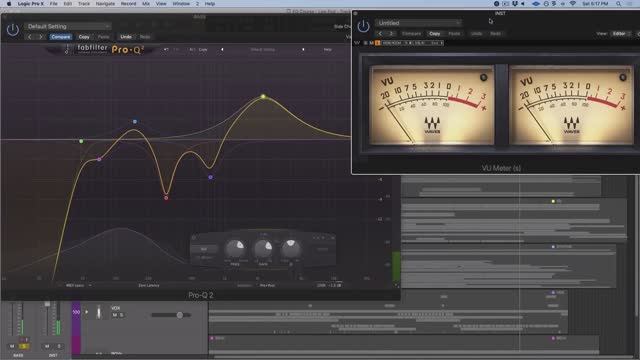The image size is (640, 360).
Task: Open the Track menu
Action: coord(84,4)
